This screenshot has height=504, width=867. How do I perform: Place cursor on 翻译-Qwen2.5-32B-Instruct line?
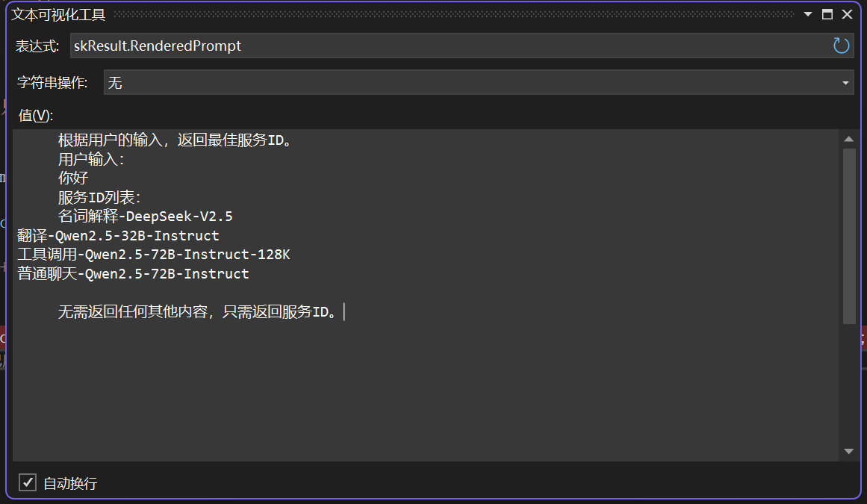coord(118,236)
